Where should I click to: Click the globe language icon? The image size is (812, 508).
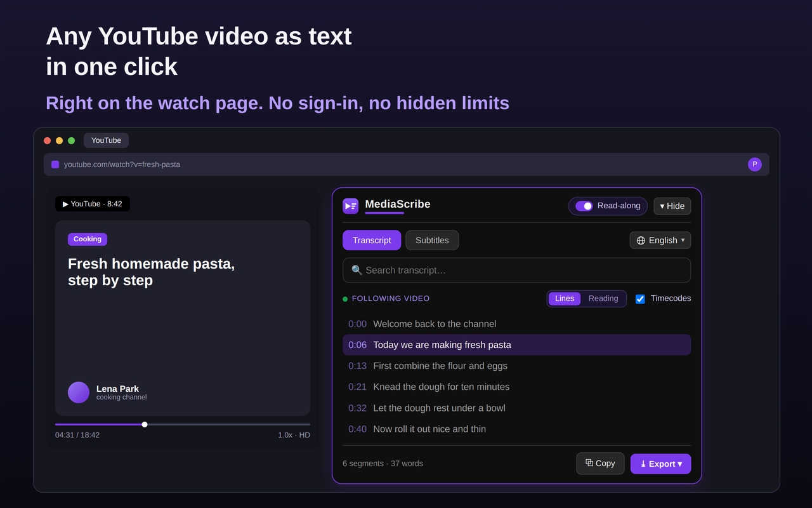tap(641, 241)
